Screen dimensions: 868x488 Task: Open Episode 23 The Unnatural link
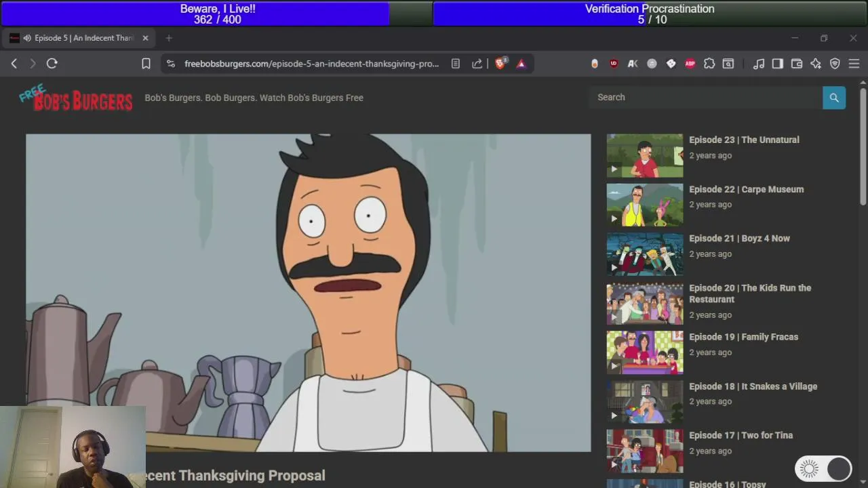coord(744,140)
